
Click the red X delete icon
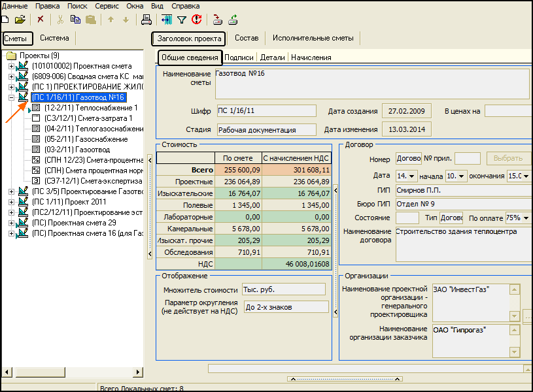tap(41, 20)
